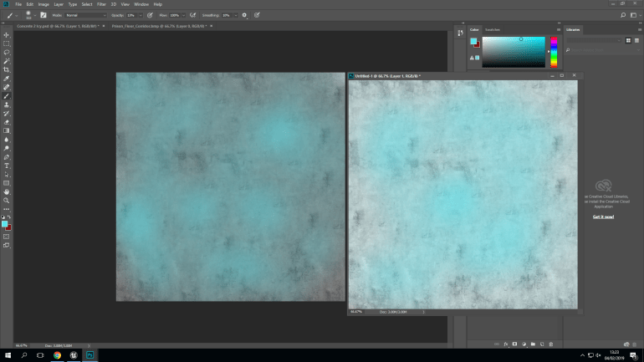
Task: Reset default foreground and background colors
Action: click(x=3, y=217)
